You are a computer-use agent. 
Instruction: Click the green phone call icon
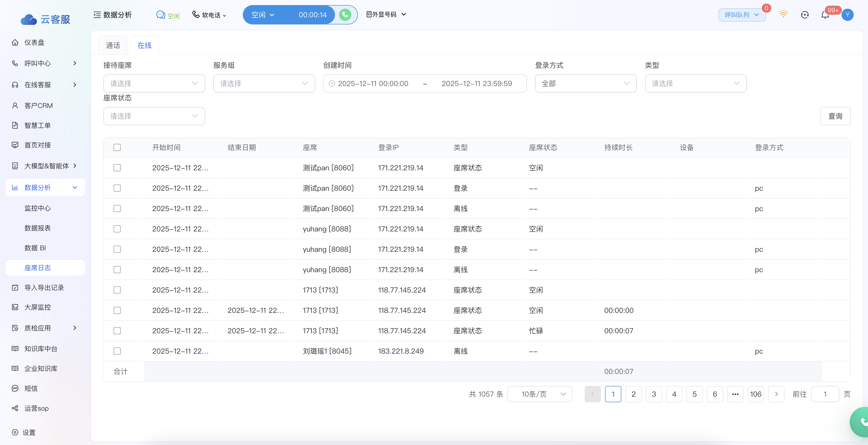pos(345,15)
